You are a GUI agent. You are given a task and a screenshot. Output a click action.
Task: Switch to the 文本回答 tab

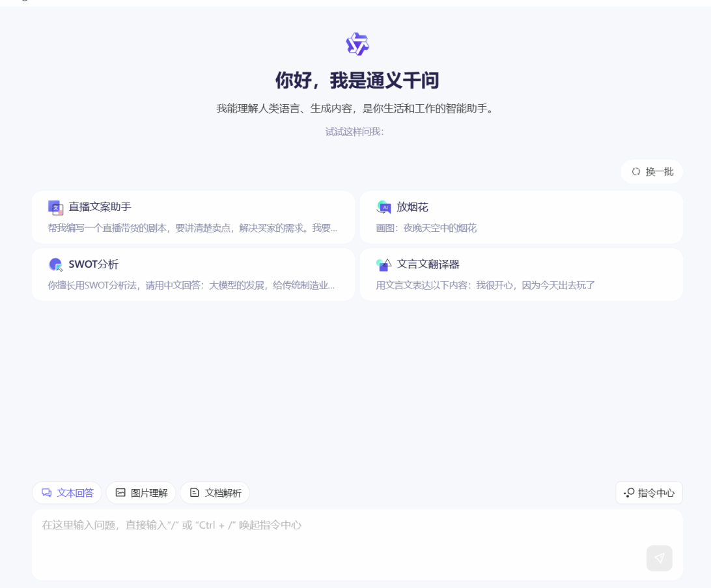(x=67, y=493)
